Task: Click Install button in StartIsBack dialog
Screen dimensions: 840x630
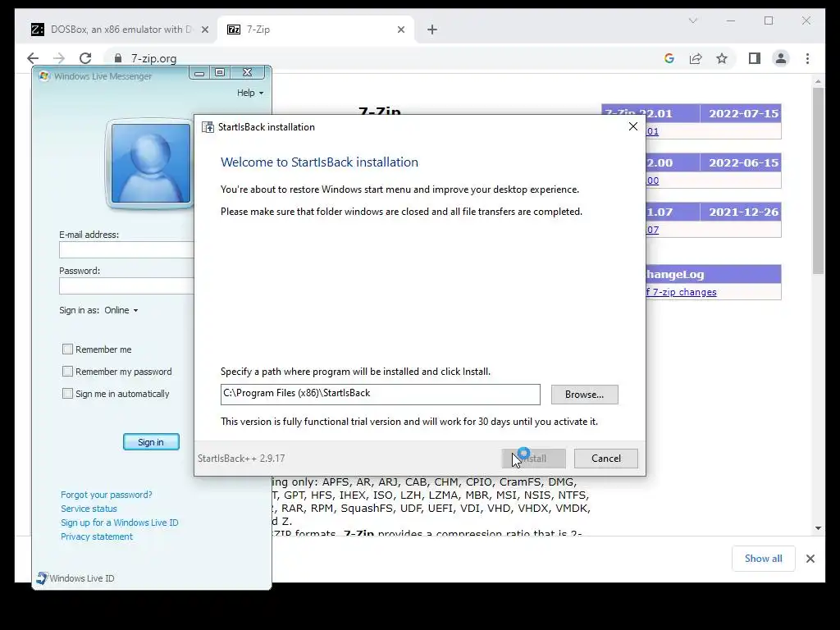Action: click(x=533, y=458)
